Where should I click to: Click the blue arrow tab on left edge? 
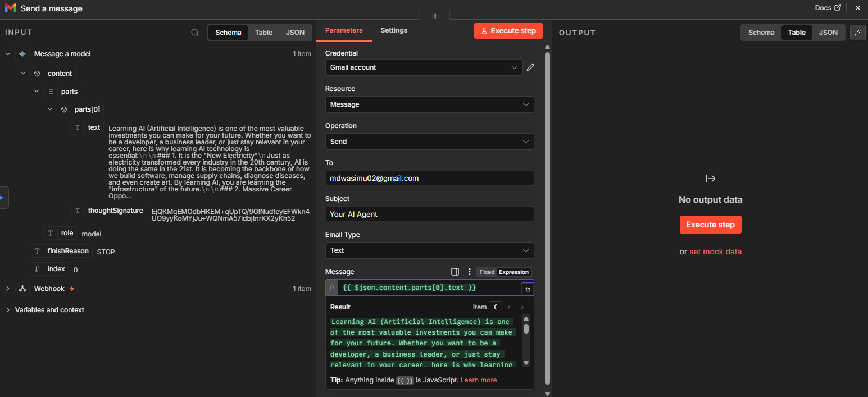[3, 198]
